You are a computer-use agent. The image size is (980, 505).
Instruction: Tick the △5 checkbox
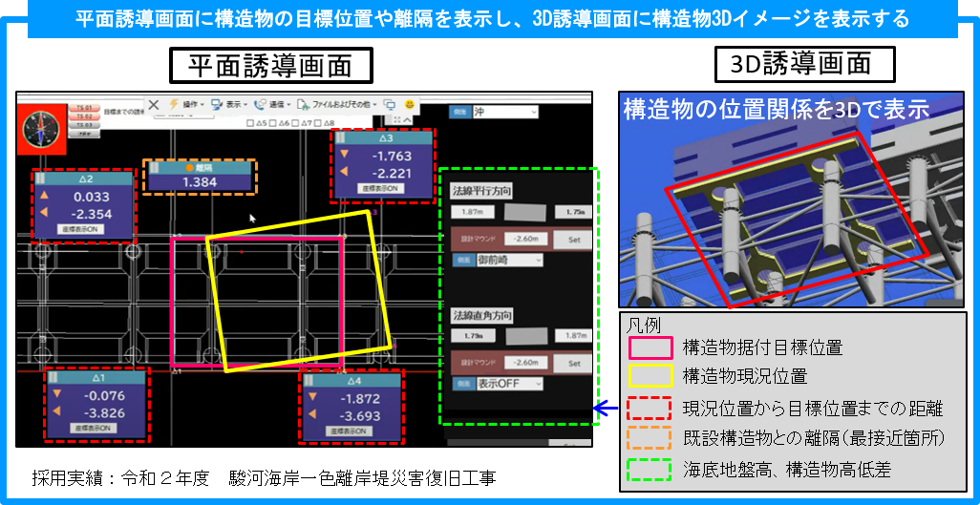coord(250,124)
